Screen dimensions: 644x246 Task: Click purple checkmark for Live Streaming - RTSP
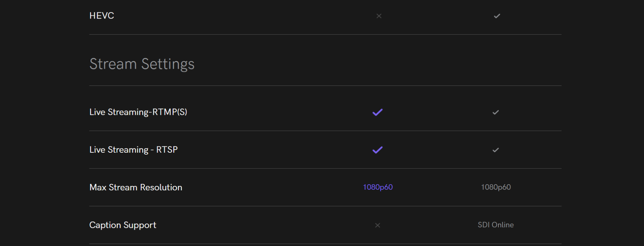tap(377, 150)
